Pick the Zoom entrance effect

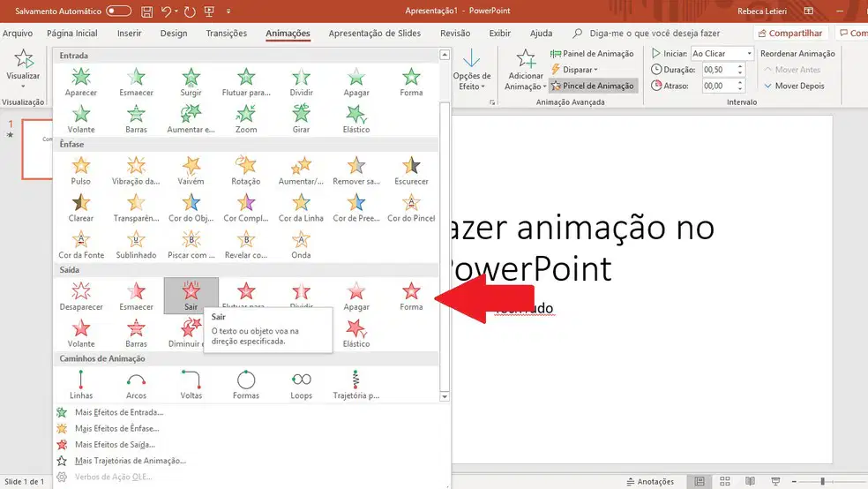(x=246, y=119)
